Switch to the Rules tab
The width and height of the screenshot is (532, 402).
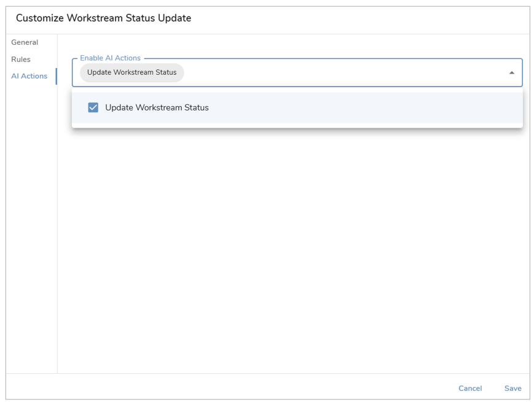pos(21,60)
